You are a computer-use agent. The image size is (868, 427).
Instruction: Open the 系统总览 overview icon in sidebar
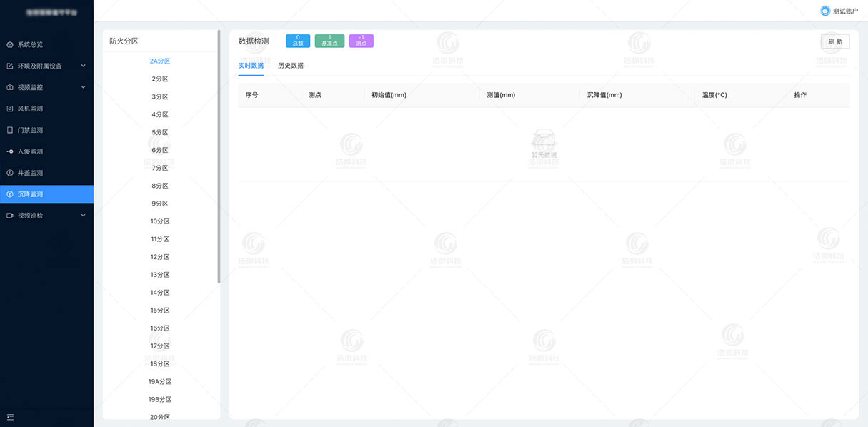[x=9, y=44]
